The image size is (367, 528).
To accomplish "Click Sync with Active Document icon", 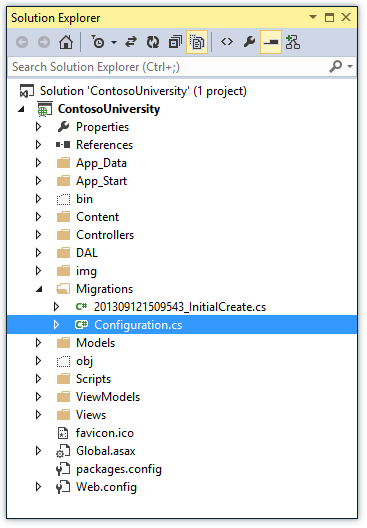I will click(x=131, y=42).
